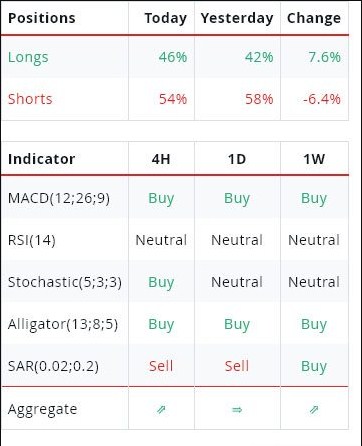Screen dimensions: 362x446
Task: Click the 4H timeframe column header
Action: [x=161, y=159]
